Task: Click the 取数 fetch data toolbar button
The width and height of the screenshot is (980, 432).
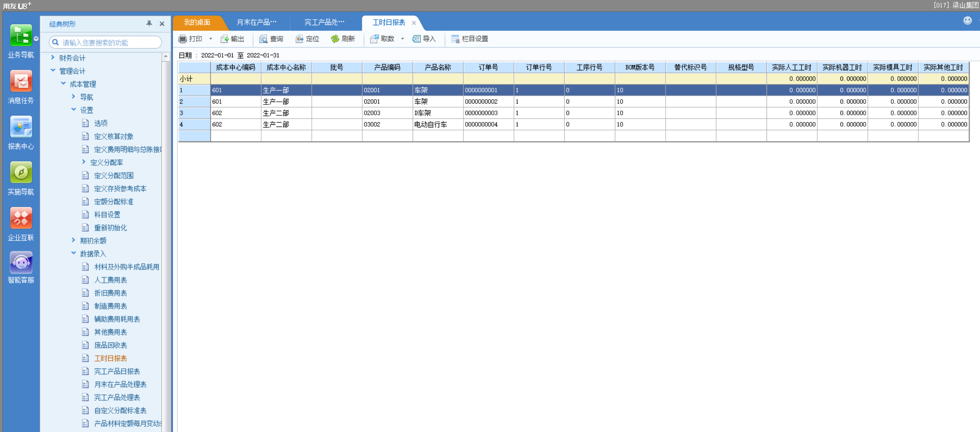Action: click(x=382, y=39)
